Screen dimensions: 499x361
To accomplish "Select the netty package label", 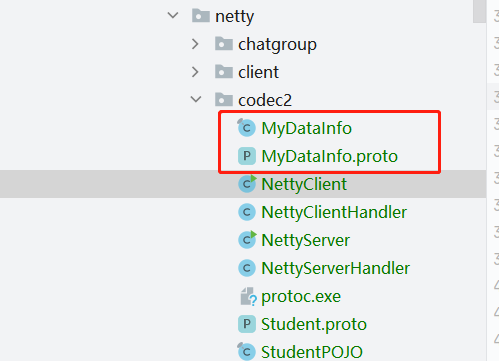I will tap(235, 16).
